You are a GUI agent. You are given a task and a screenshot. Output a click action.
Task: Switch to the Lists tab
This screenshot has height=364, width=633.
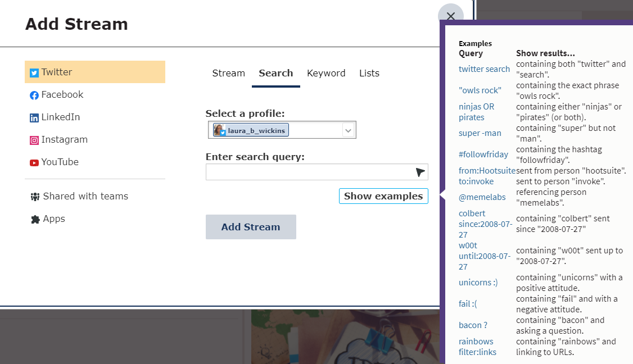point(369,73)
